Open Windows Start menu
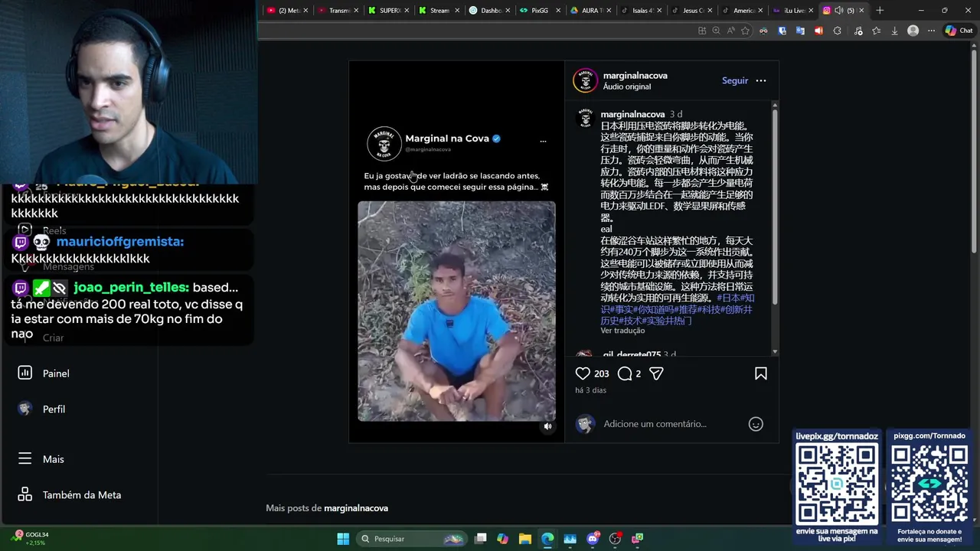 click(343, 539)
